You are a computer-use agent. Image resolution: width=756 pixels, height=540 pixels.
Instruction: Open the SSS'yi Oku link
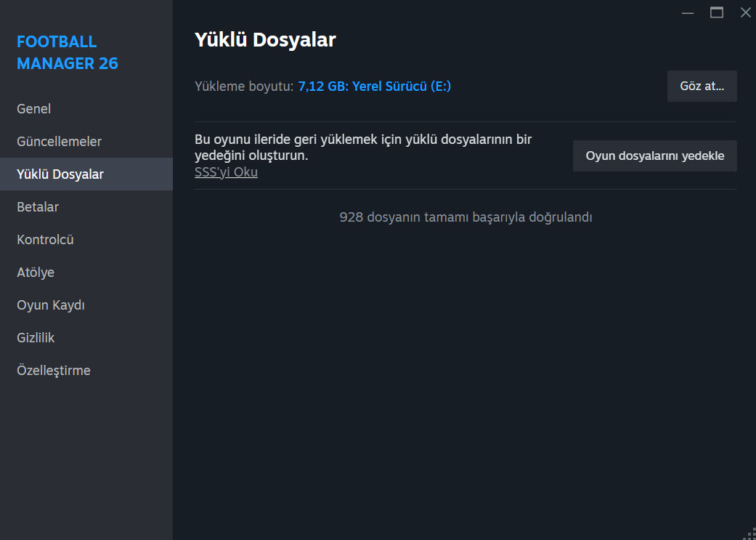click(226, 172)
